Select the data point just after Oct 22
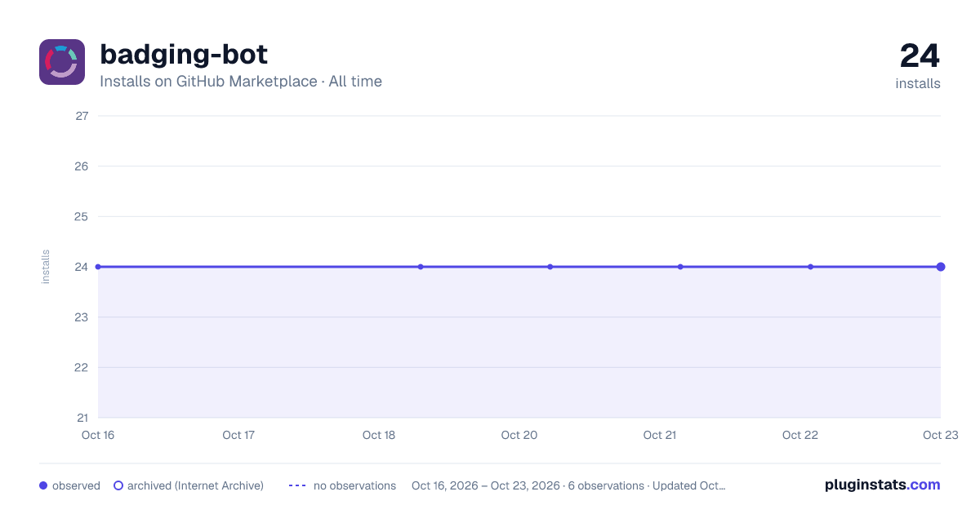This screenshot has height=514, width=980. (x=810, y=267)
